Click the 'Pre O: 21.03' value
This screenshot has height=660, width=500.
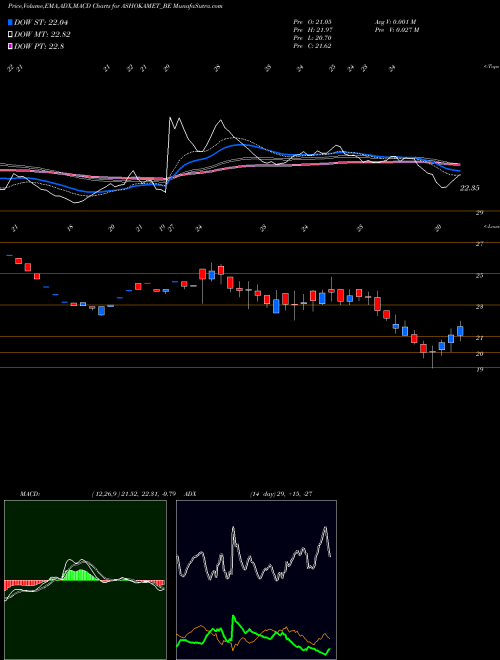point(312,22)
